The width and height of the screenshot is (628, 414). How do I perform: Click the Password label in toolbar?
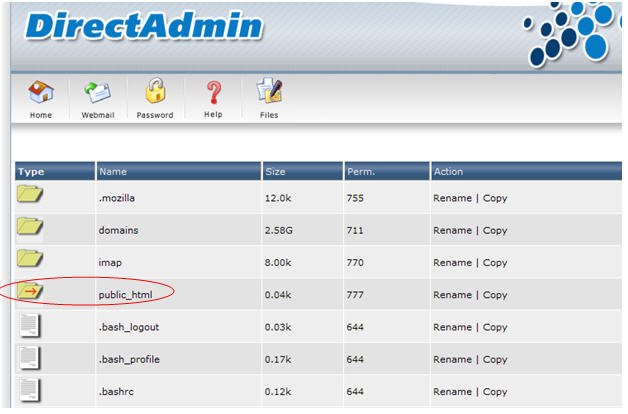(155, 115)
